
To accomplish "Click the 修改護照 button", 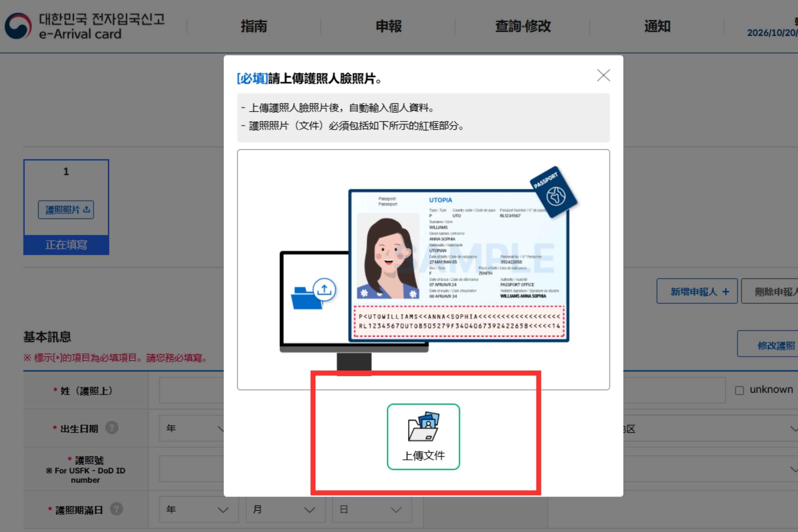I will [x=767, y=344].
